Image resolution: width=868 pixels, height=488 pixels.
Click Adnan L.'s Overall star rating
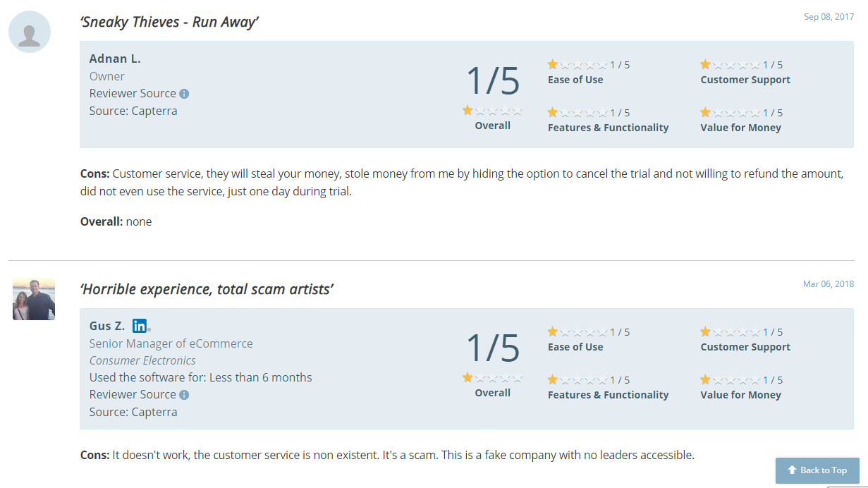tap(492, 110)
